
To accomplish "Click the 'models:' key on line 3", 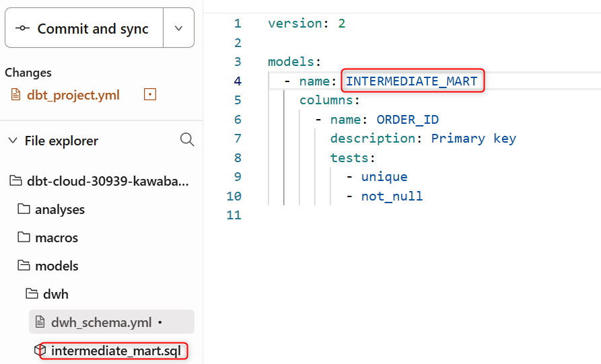I will coord(294,62).
